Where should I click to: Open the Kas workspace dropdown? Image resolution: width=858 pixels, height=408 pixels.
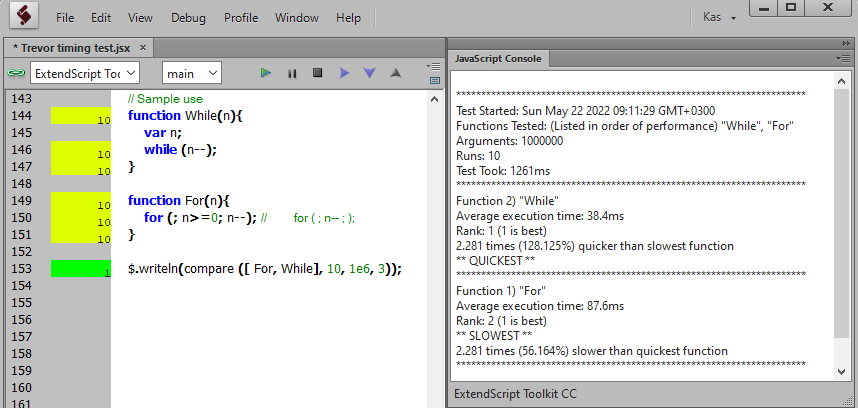720,18
